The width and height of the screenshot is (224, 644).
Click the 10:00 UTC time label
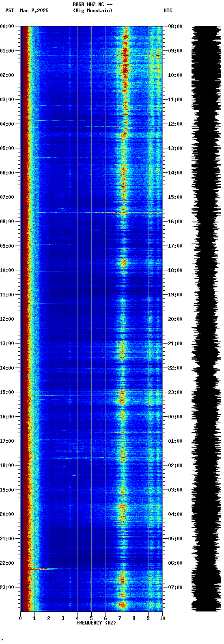(175, 75)
